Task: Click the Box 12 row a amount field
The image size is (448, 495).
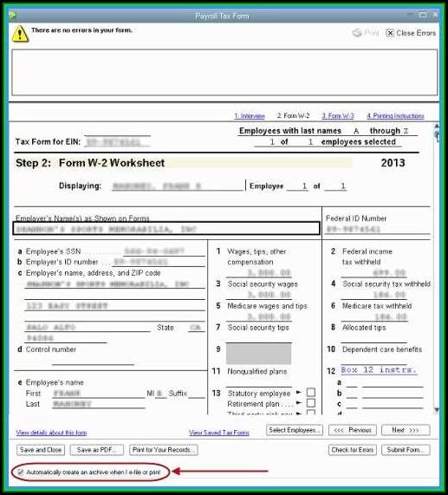Action: pos(393,382)
